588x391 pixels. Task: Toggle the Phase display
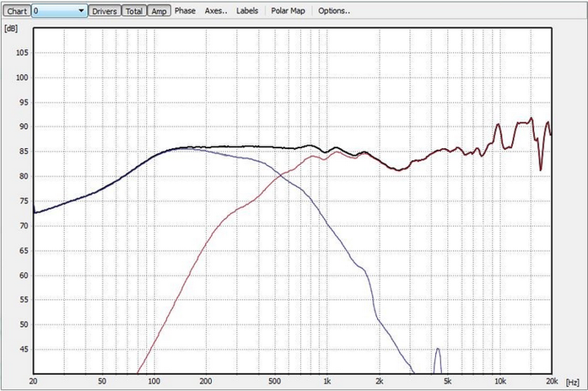[185, 11]
